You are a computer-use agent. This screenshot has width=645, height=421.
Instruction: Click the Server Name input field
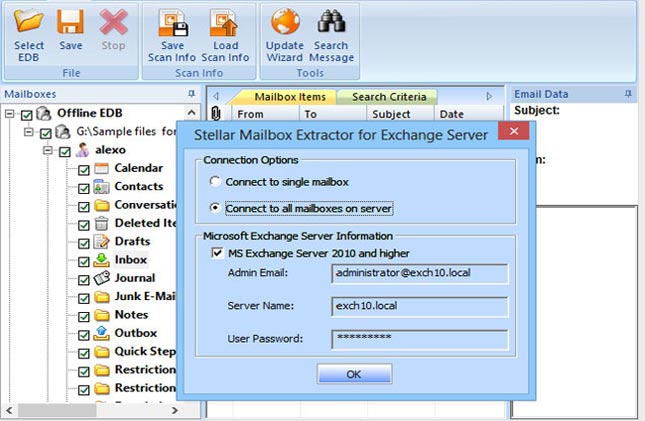point(420,307)
